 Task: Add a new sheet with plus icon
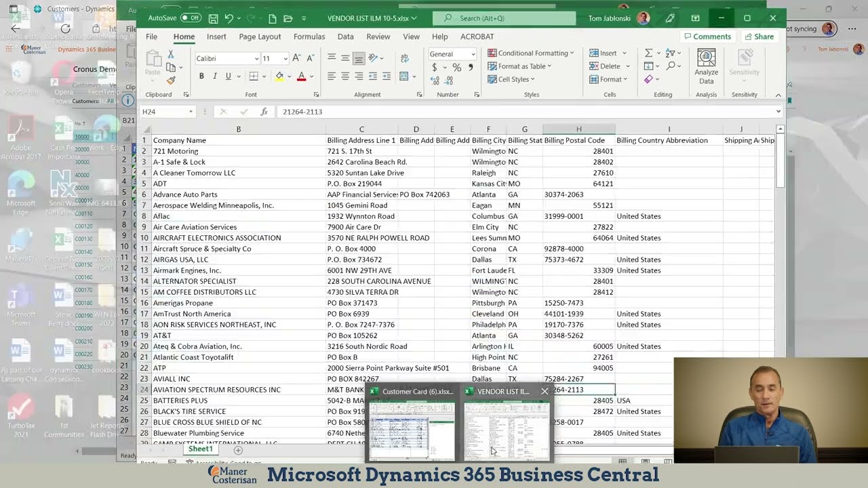point(238,450)
